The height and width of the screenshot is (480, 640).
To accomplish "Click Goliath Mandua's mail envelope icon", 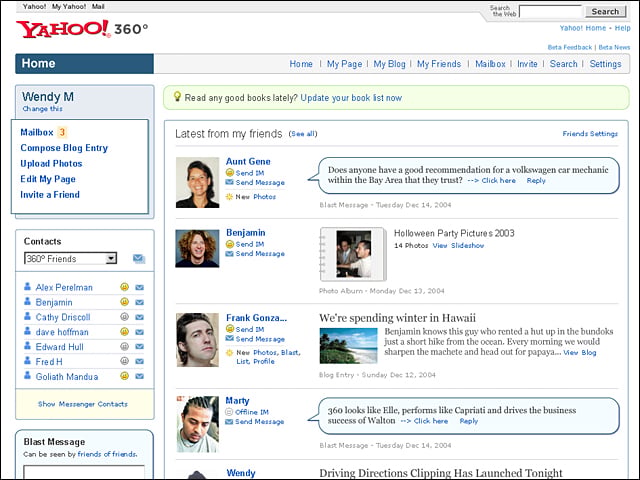I will tap(140, 376).
